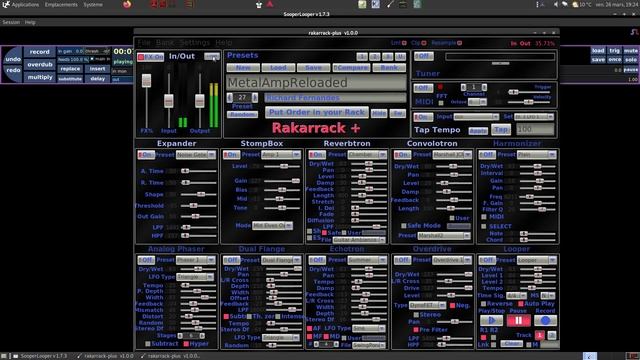Image resolution: width=640 pixels, height=360 pixels.
Task: Enable the Echotron Off switch
Action: [317, 260]
